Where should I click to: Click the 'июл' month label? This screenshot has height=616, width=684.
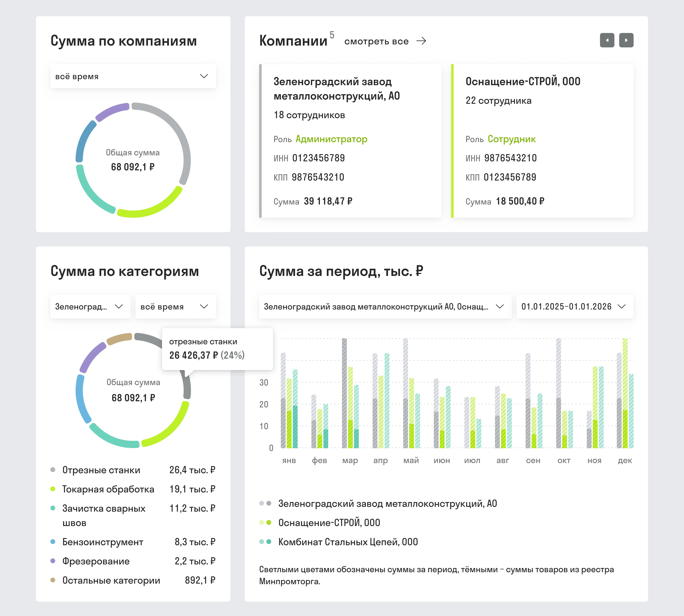pyautogui.click(x=472, y=460)
